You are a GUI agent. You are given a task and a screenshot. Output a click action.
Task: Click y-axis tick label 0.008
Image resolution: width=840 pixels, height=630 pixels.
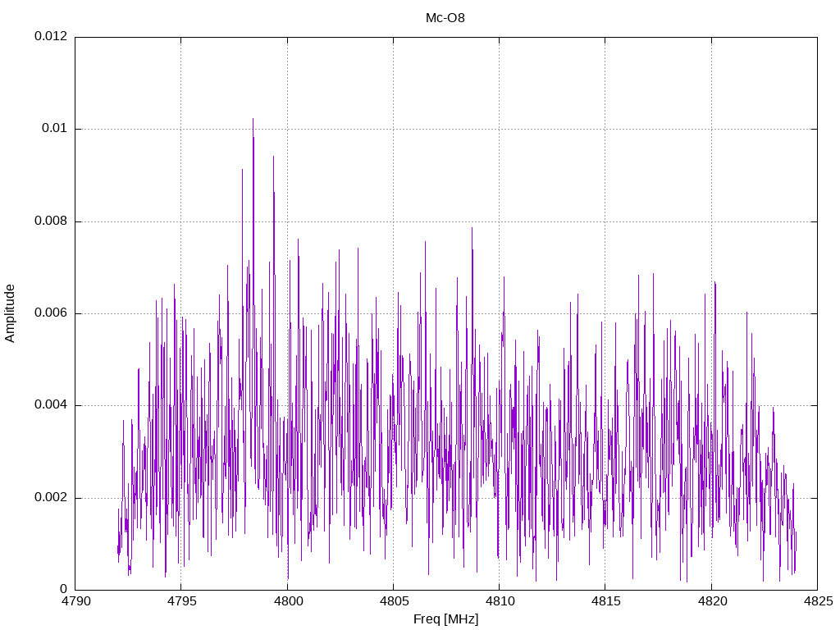click(x=51, y=221)
